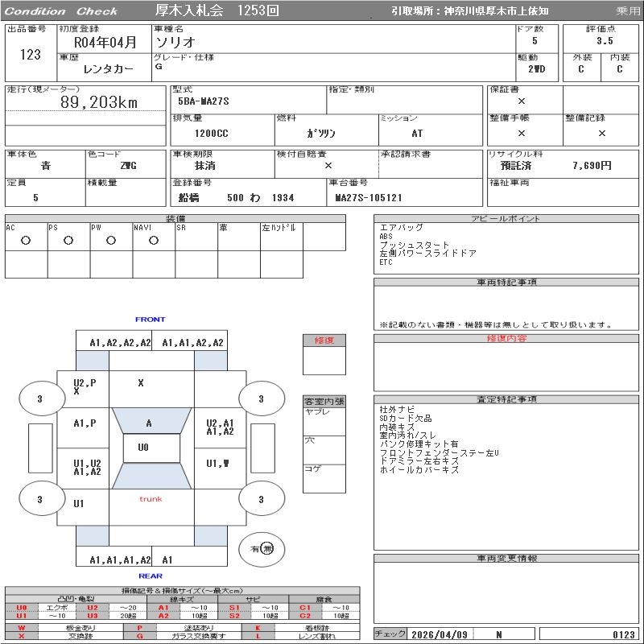Click the chassis number MA27S-105121
Image resolution: width=644 pixels, height=644 pixels.
point(369,197)
